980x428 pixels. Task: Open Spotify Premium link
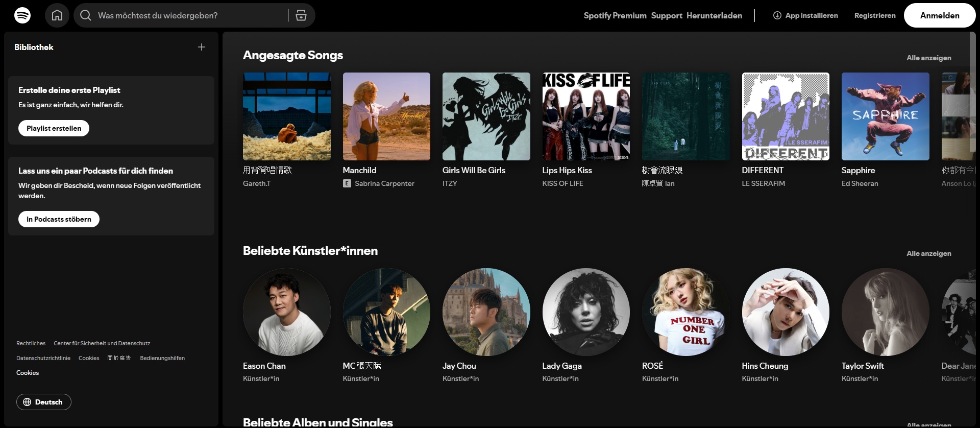click(x=615, y=15)
